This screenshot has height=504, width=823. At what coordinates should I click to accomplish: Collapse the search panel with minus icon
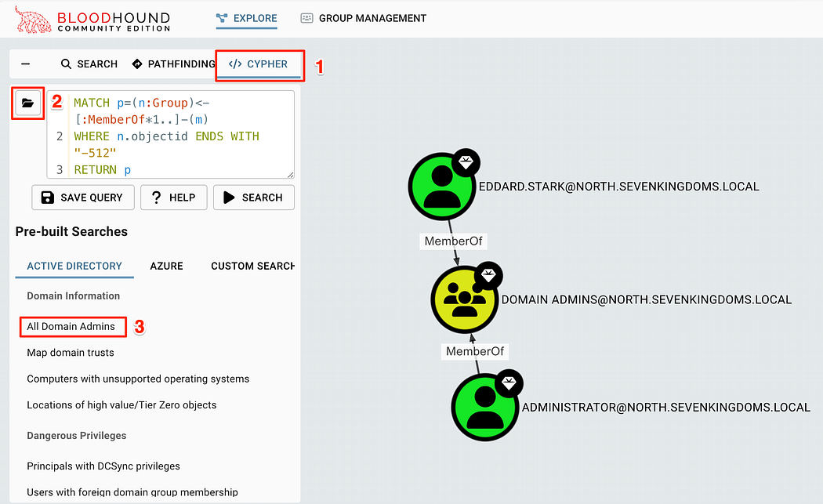point(25,64)
